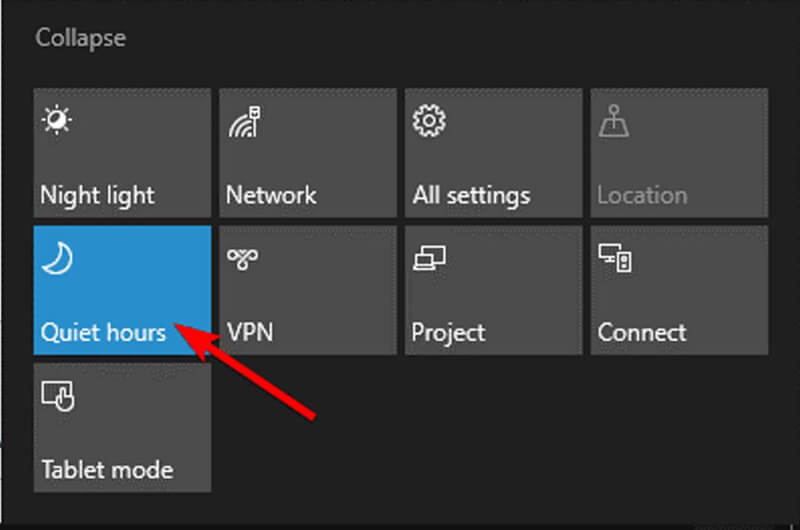Click the Network signal tower icon
The image size is (800, 530).
click(x=244, y=121)
